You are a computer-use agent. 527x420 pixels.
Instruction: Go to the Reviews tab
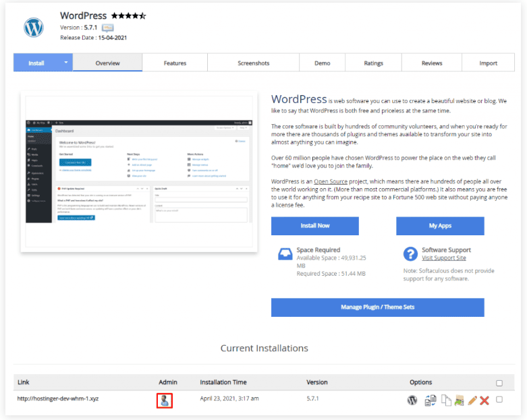click(x=432, y=63)
